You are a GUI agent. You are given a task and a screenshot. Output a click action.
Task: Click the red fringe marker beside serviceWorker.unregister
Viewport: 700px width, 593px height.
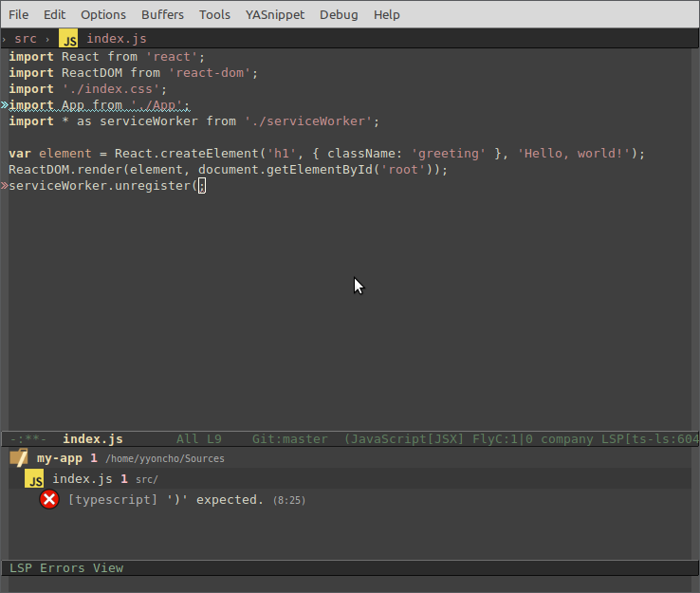[x=4, y=186]
